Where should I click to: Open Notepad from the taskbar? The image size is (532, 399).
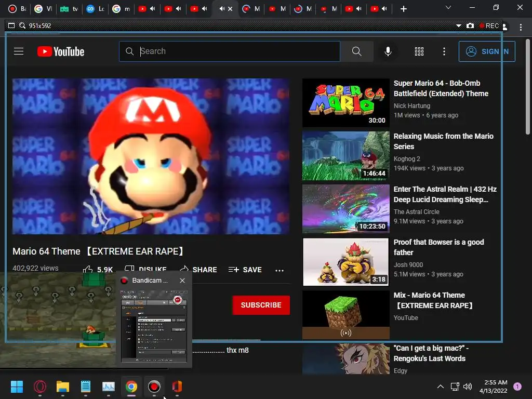pyautogui.click(x=86, y=387)
